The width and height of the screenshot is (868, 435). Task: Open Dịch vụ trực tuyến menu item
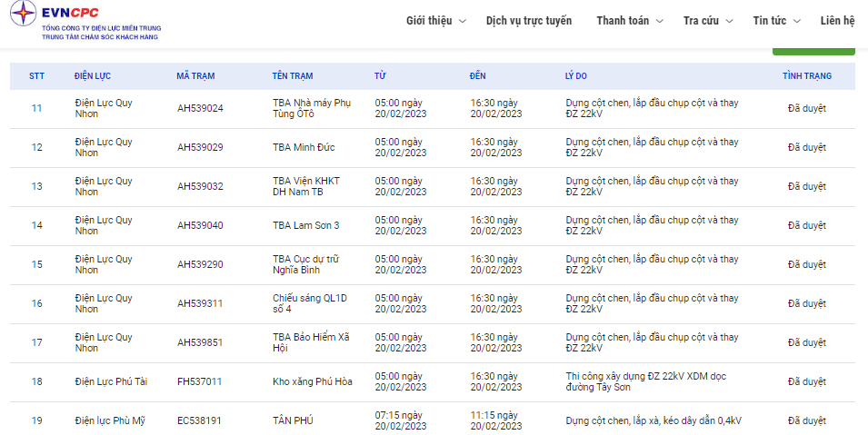[x=529, y=21]
